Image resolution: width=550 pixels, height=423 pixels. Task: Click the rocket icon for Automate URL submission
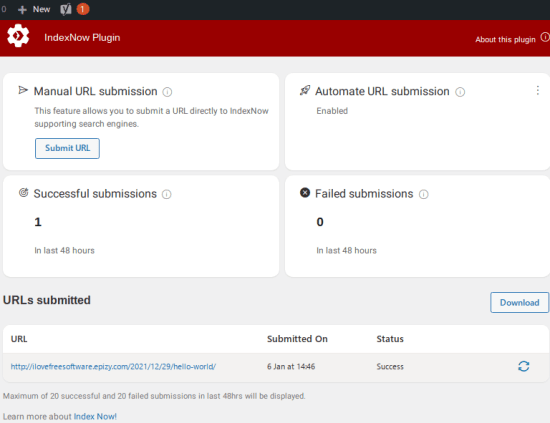[305, 90]
